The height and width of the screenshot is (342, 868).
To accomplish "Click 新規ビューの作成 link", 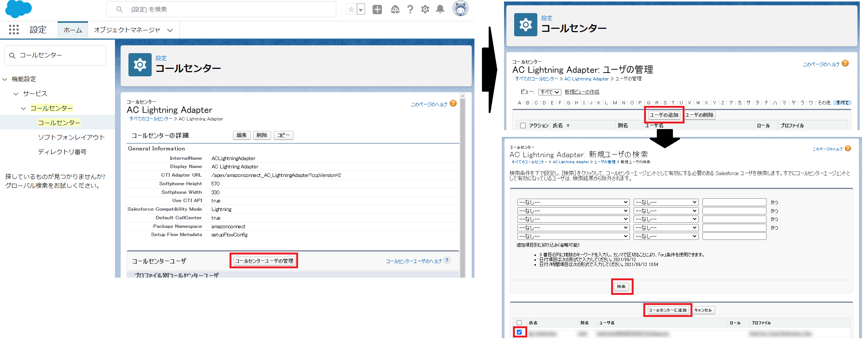I will [582, 92].
